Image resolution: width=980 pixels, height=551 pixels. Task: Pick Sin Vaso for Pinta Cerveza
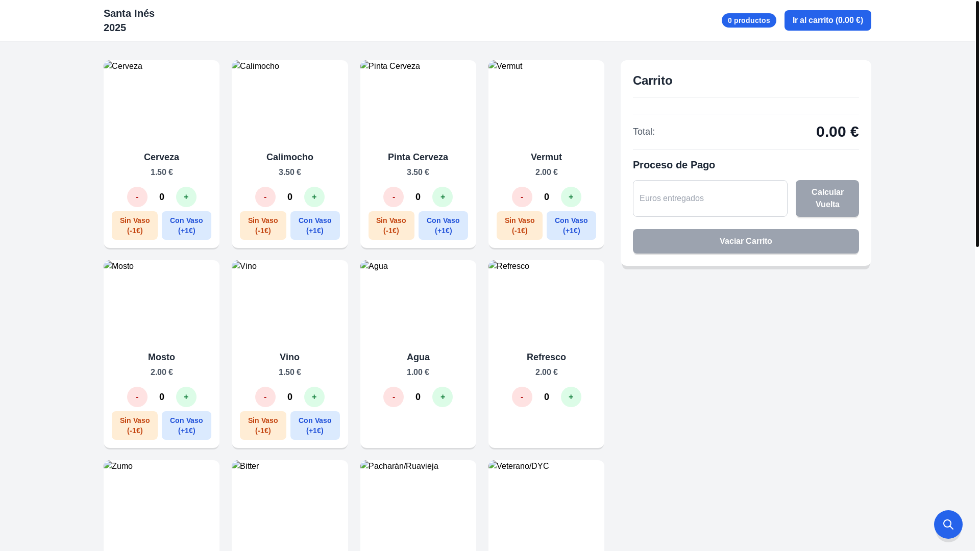coord(391,226)
